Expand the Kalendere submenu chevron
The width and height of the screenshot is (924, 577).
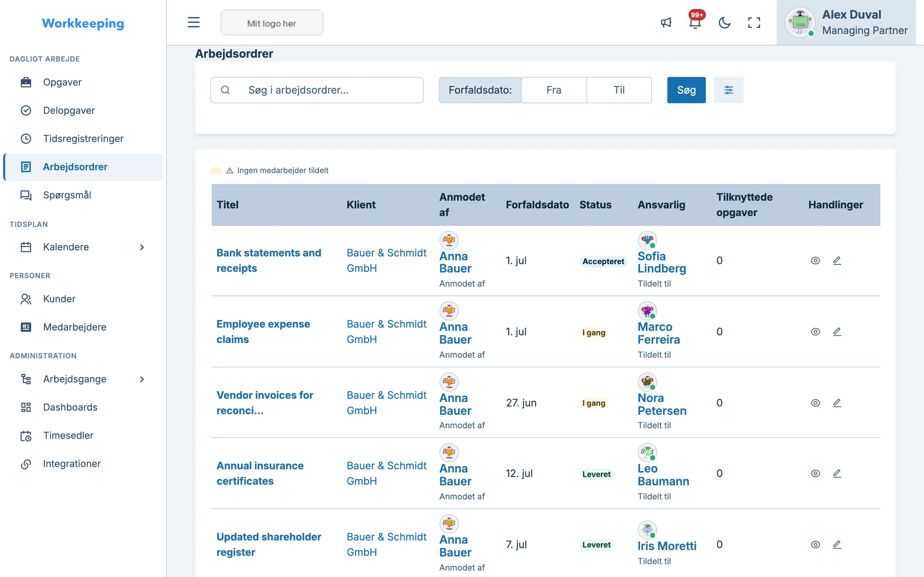[x=142, y=247]
